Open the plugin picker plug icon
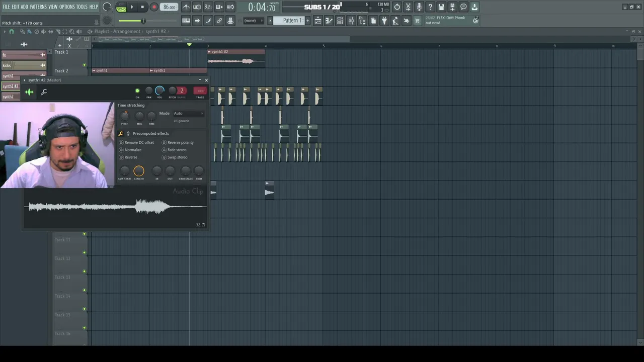Viewport: 644px width, 362px height. pos(384,21)
